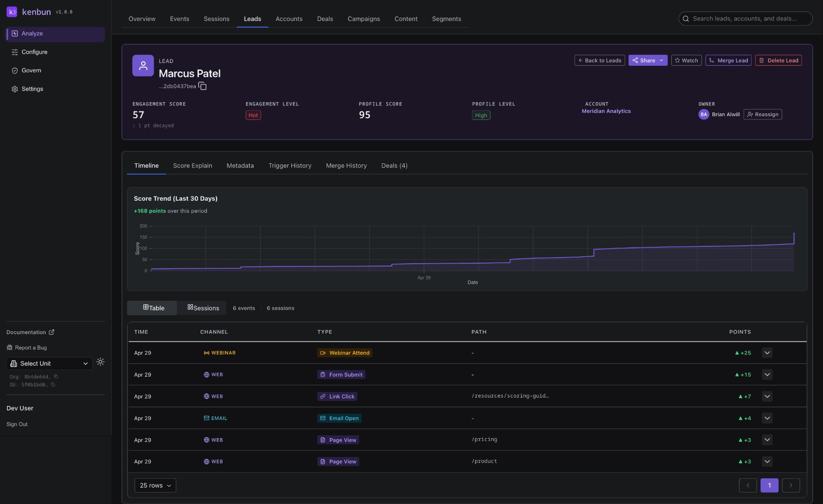Expand the Webinar Attend row

767,353
